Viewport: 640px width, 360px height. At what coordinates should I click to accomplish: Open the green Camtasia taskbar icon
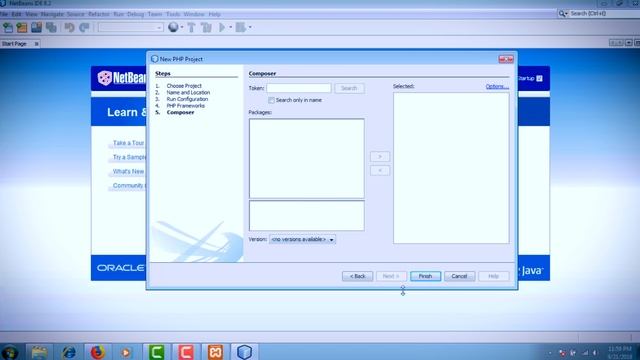coord(156,352)
